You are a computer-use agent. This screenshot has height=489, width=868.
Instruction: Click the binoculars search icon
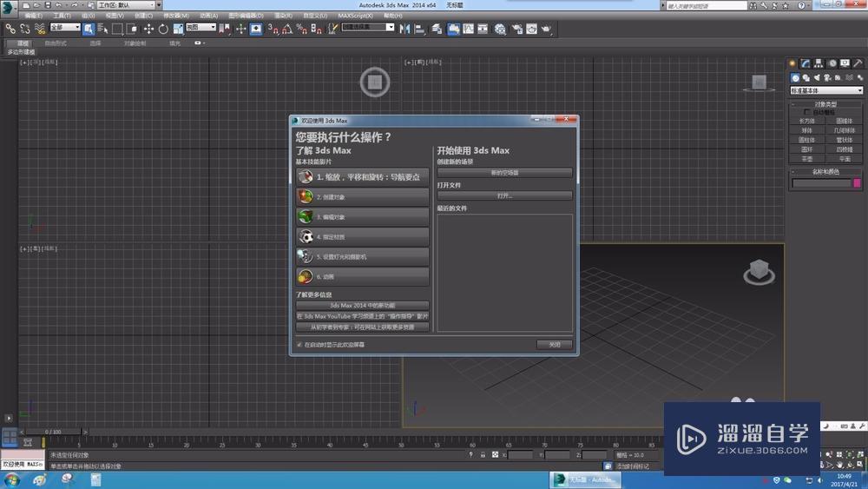[753, 5]
